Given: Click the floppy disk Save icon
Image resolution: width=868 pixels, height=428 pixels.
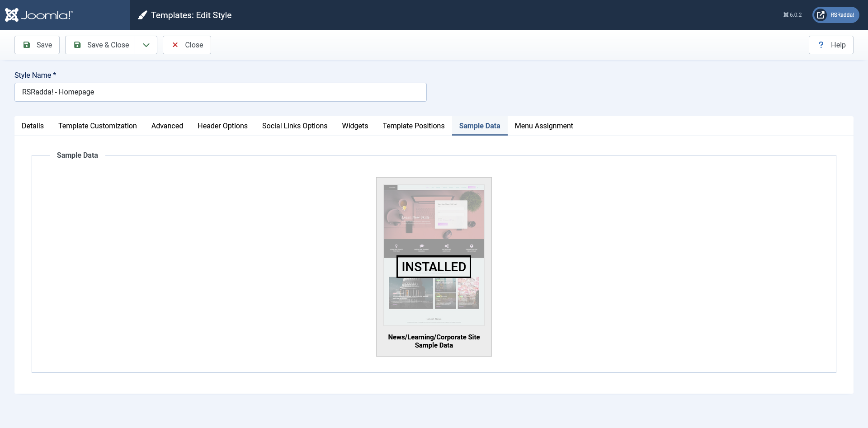Looking at the screenshot, I should point(27,45).
